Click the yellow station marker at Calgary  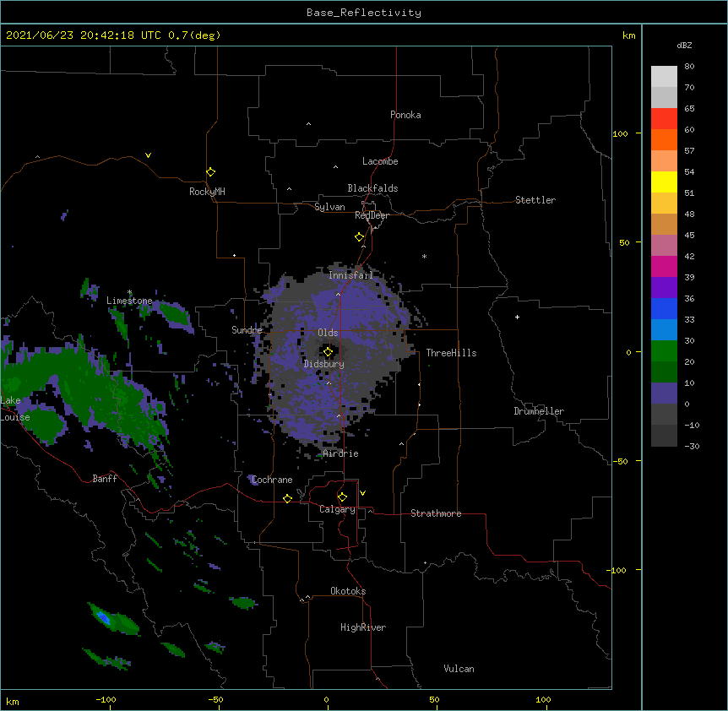pyautogui.click(x=342, y=497)
